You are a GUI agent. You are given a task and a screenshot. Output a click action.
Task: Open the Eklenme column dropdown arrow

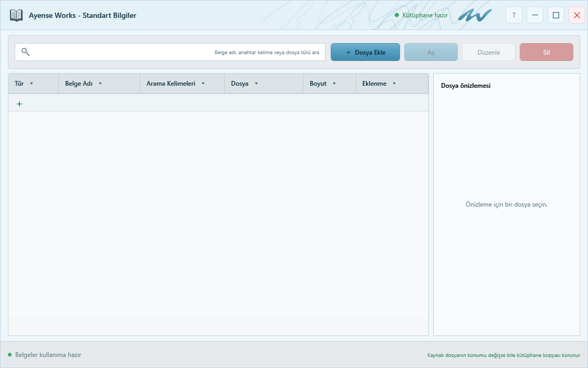click(x=394, y=84)
